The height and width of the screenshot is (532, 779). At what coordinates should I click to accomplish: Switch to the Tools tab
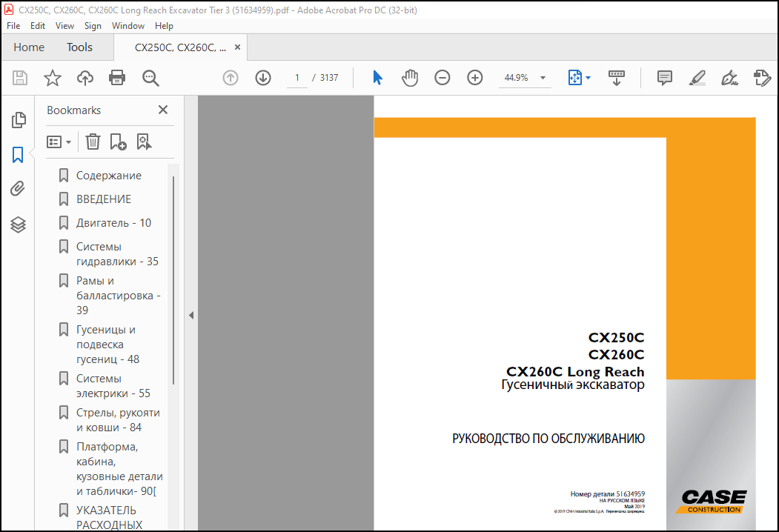point(79,47)
